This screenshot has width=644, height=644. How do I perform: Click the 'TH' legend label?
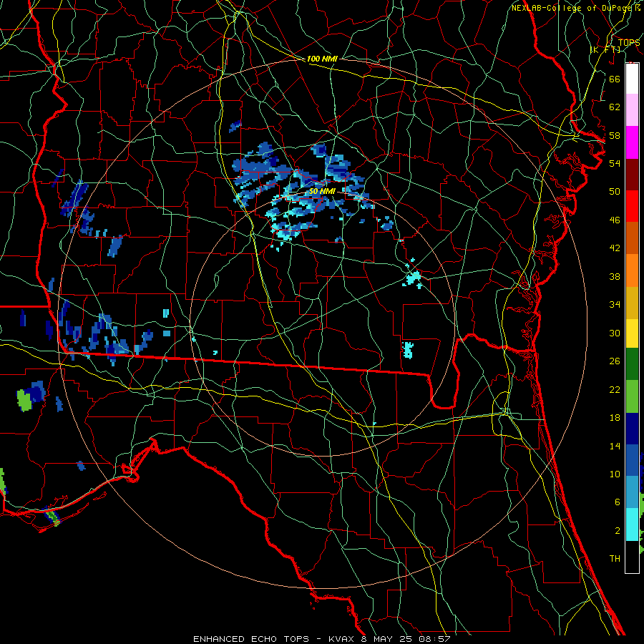(615, 559)
